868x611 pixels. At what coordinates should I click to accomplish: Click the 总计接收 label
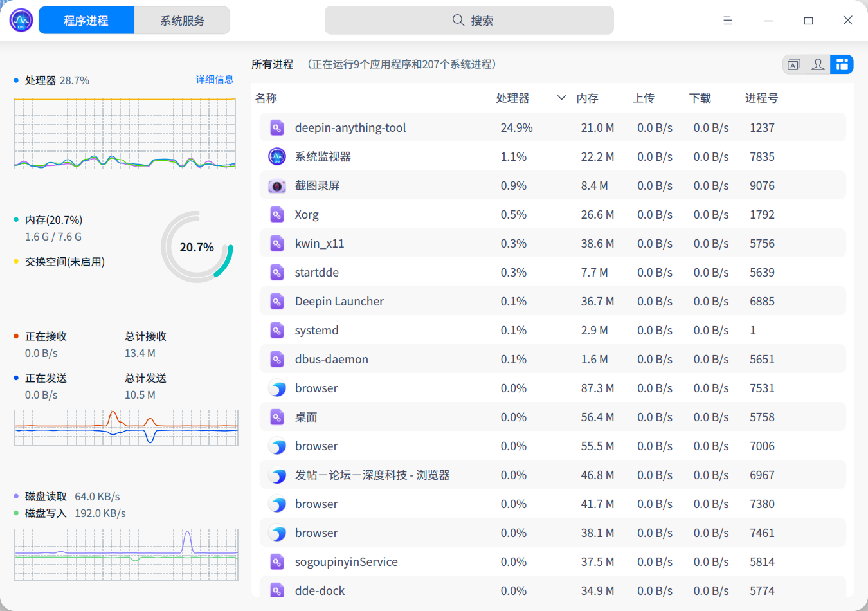tap(145, 336)
